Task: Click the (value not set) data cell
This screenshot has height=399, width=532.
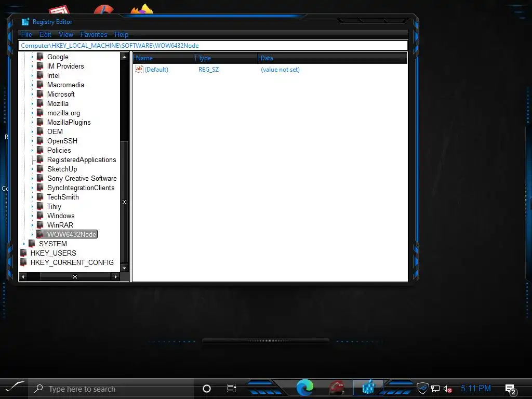Action: click(280, 70)
